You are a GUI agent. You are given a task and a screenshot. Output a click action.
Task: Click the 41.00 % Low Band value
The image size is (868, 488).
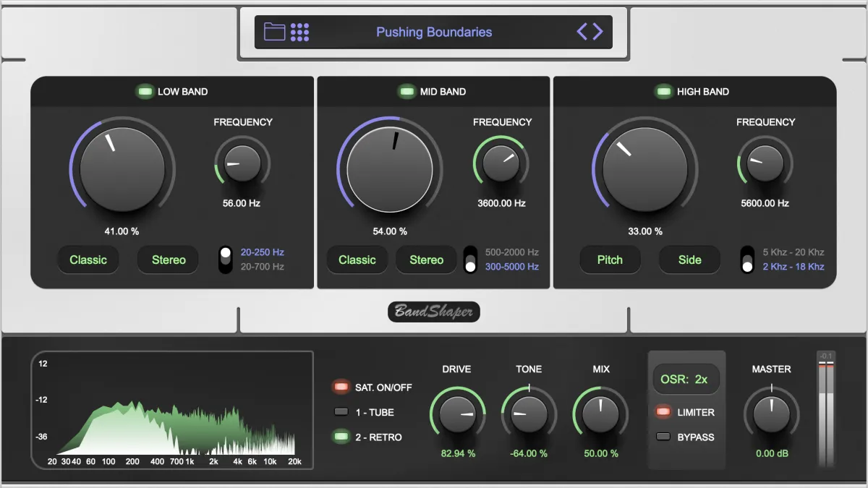[122, 231]
